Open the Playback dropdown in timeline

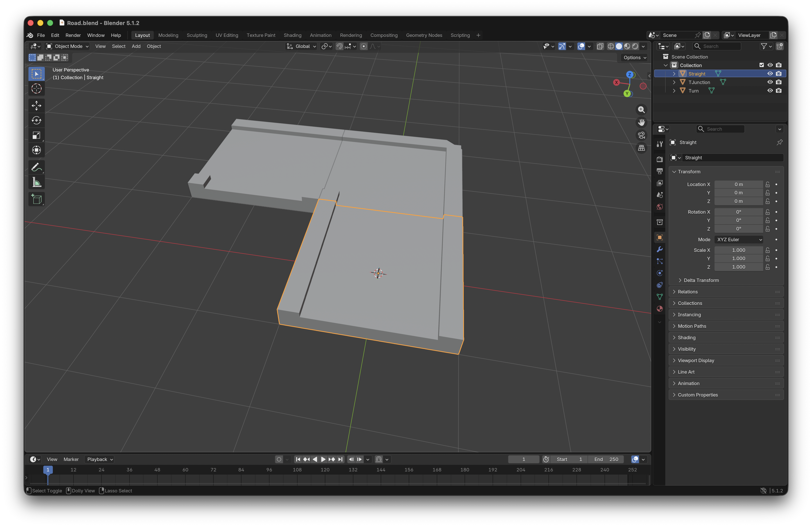[100, 459]
